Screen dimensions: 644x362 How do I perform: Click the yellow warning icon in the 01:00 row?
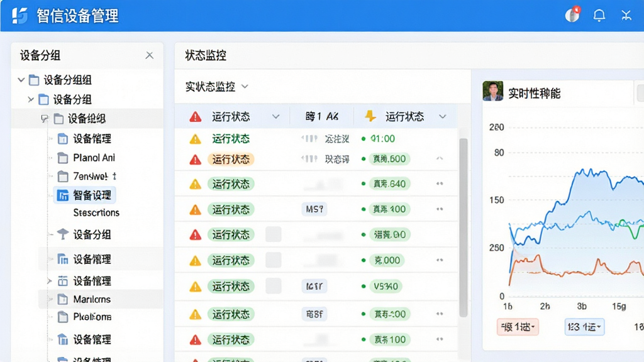click(195, 139)
